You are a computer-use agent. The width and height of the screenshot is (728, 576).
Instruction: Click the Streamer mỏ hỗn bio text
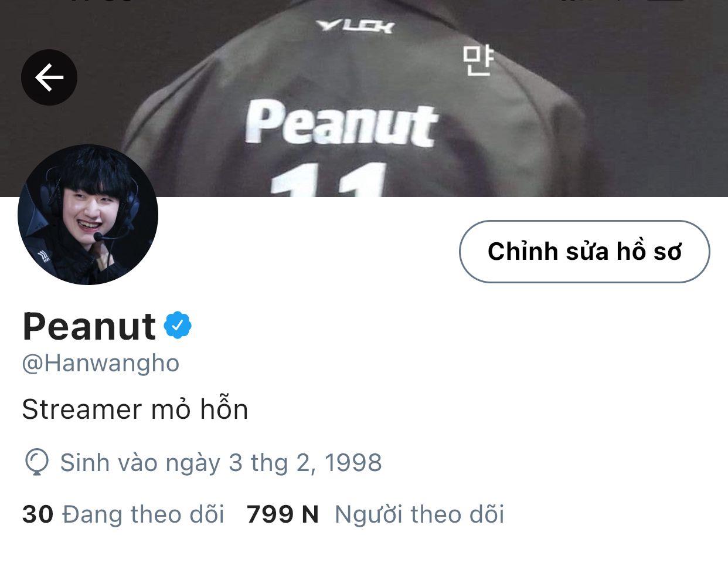point(135,408)
